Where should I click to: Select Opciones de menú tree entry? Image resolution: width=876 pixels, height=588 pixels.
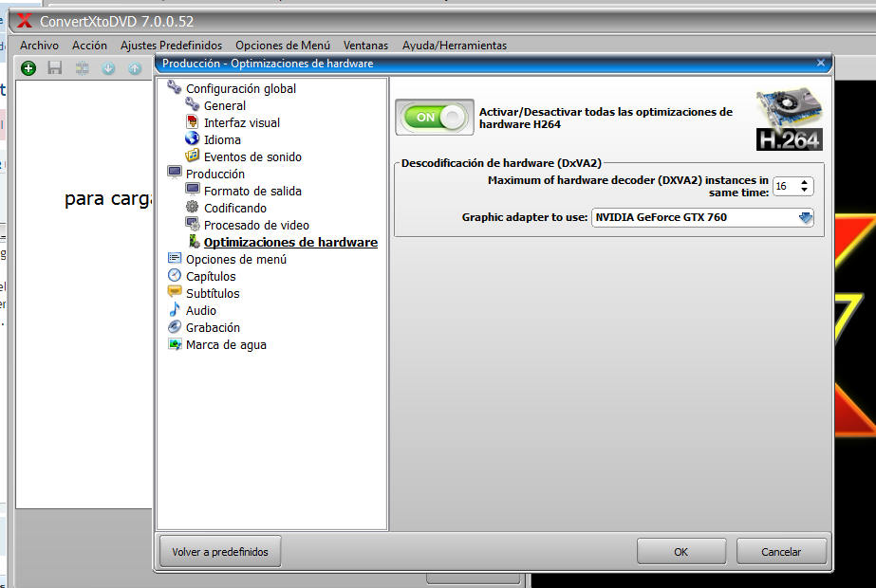235,259
